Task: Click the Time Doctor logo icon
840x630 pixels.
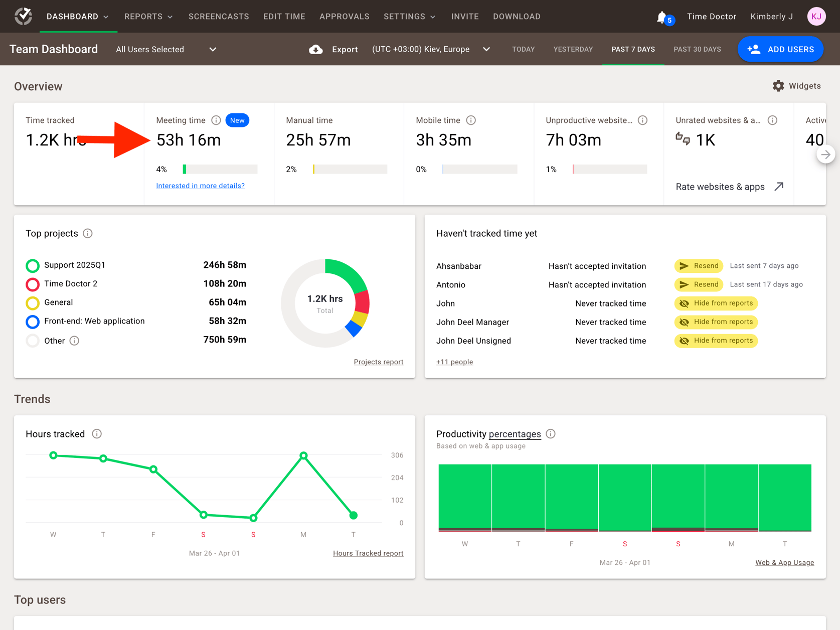Action: [x=23, y=16]
